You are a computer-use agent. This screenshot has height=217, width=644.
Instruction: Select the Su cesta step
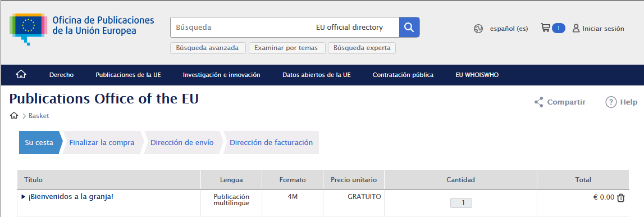coord(40,143)
